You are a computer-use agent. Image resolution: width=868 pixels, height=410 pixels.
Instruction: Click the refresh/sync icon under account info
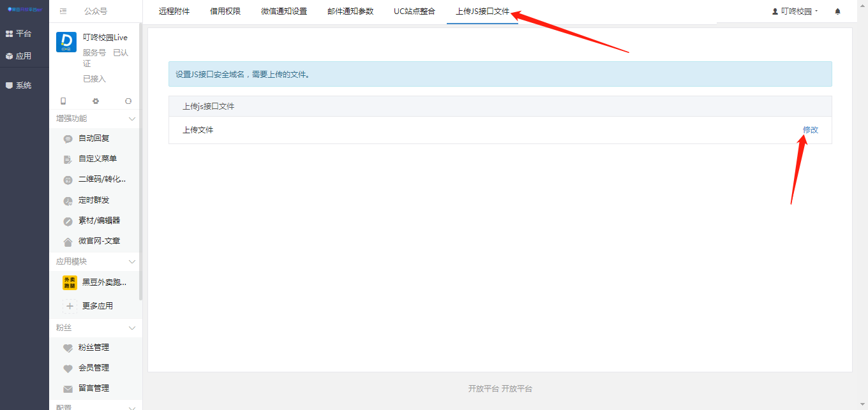pyautogui.click(x=128, y=101)
